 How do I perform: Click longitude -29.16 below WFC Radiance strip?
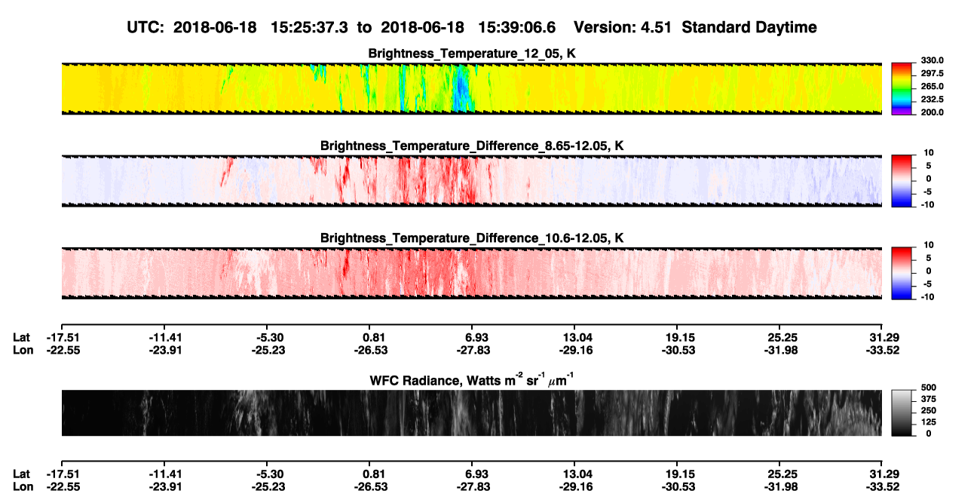coord(575,486)
